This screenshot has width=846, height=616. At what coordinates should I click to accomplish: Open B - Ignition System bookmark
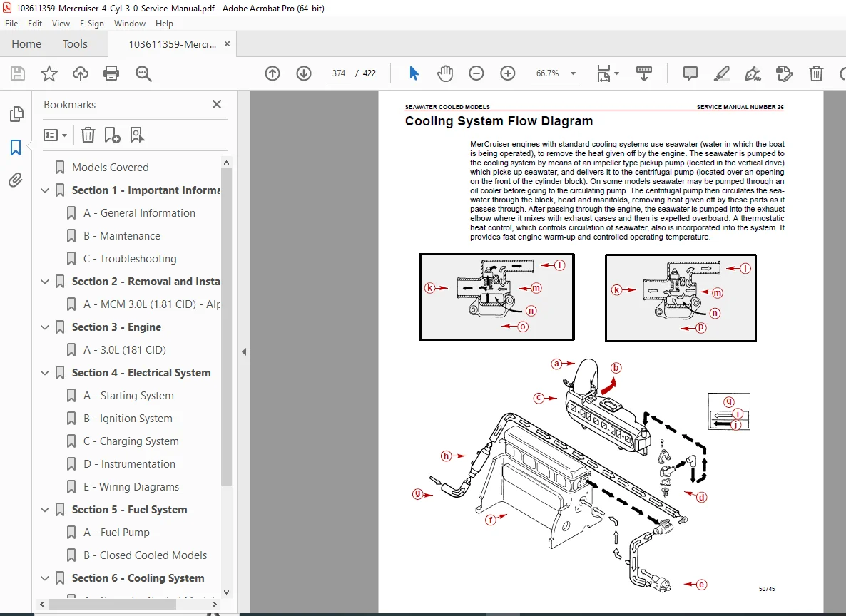coord(128,419)
